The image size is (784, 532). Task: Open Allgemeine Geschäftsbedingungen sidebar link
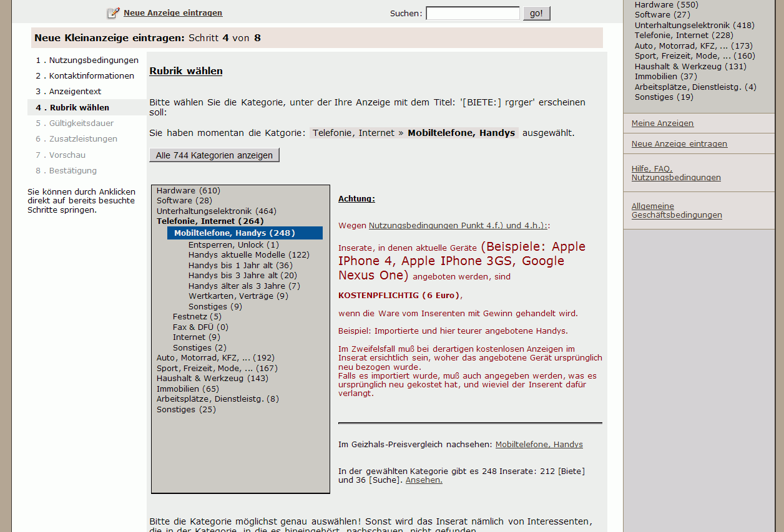coord(676,211)
